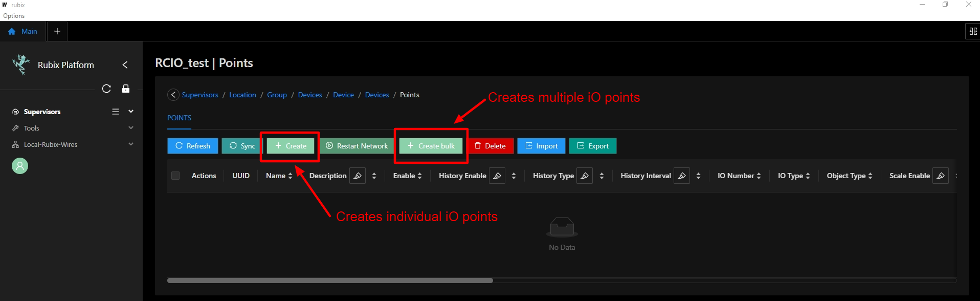Collapse the sidebar with the left arrow
980x301 pixels.
click(125, 65)
